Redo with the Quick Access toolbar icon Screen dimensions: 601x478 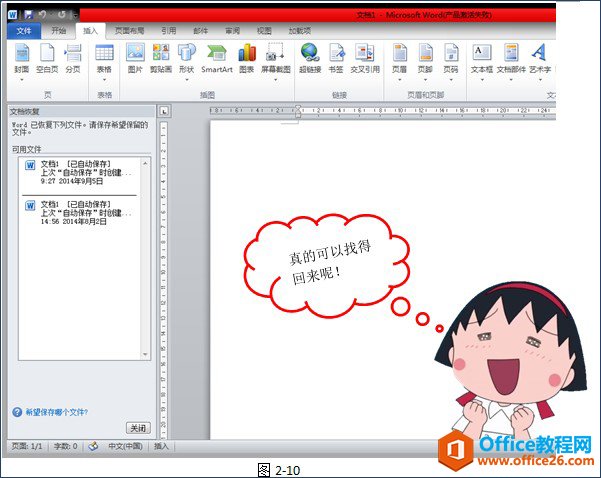pos(62,15)
